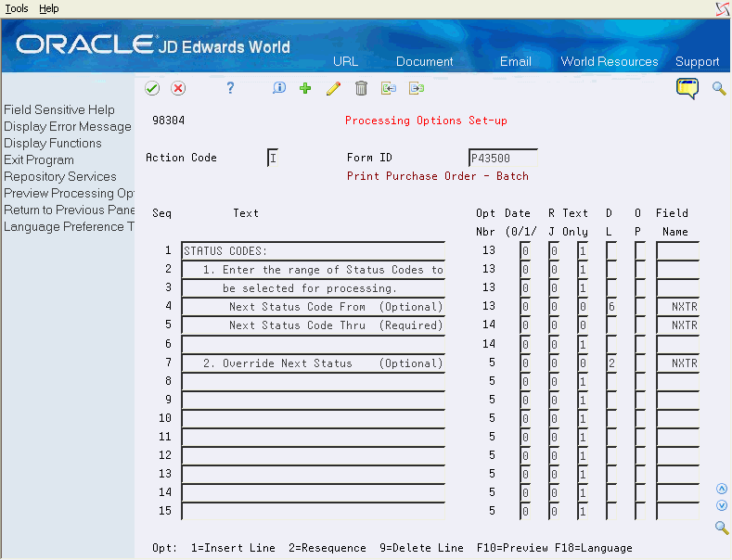Click the red X cancel icon

(x=178, y=88)
